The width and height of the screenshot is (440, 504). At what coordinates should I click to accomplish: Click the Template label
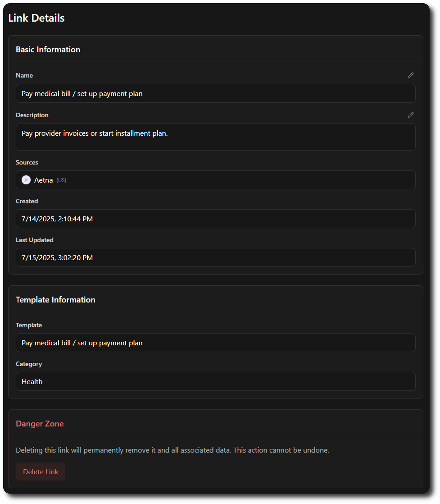click(x=29, y=325)
